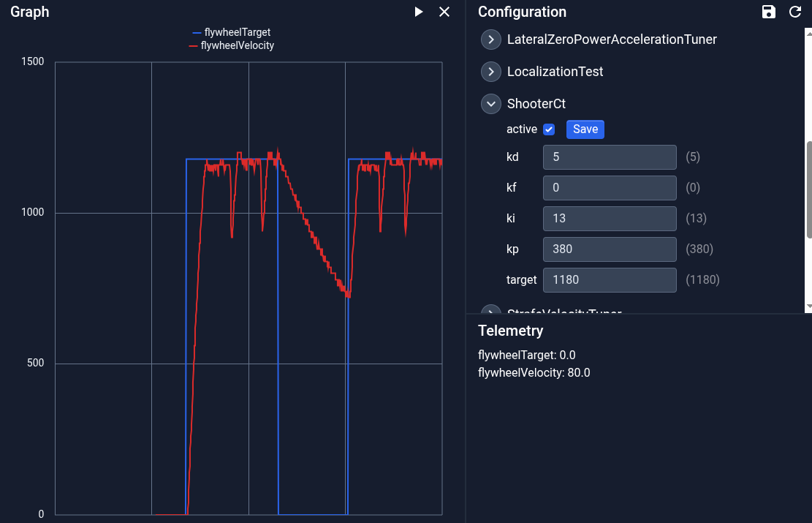Click the target value field

[610, 280]
